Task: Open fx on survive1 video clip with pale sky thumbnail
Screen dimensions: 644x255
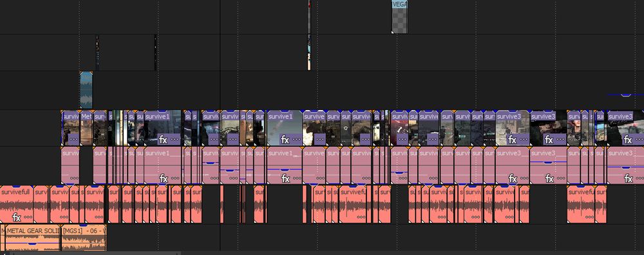Action: 285,140
